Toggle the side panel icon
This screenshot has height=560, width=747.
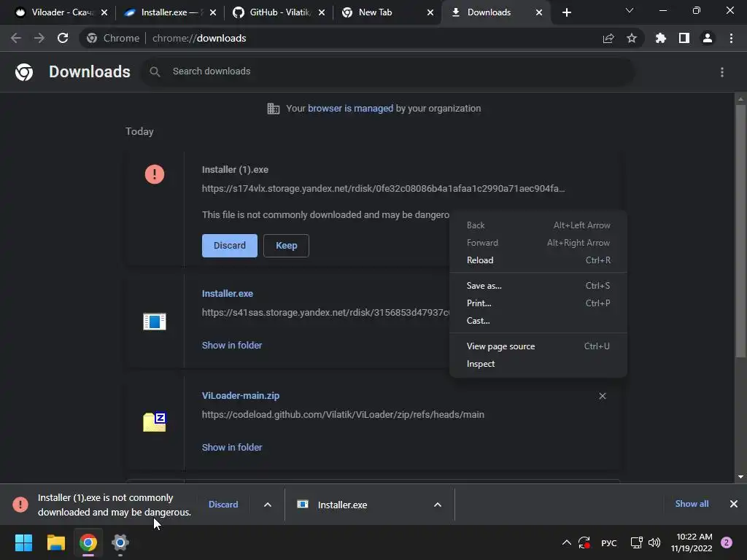tap(684, 38)
